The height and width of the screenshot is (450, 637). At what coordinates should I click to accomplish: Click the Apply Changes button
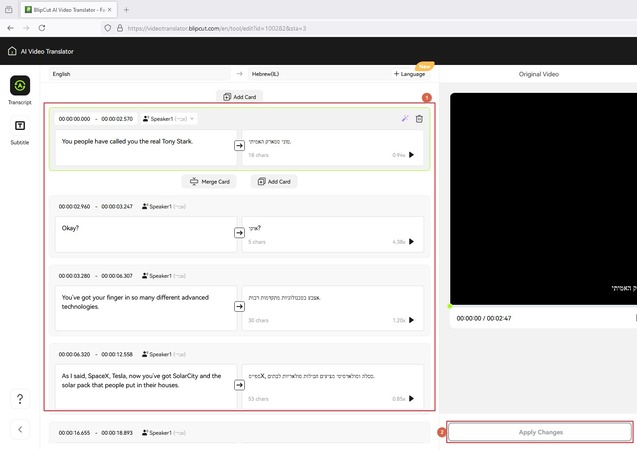click(540, 432)
